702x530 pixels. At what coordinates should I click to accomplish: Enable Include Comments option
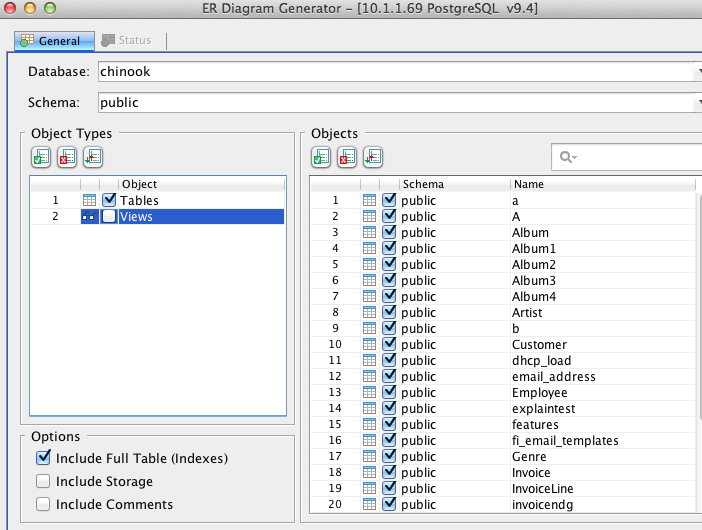click(x=43, y=504)
